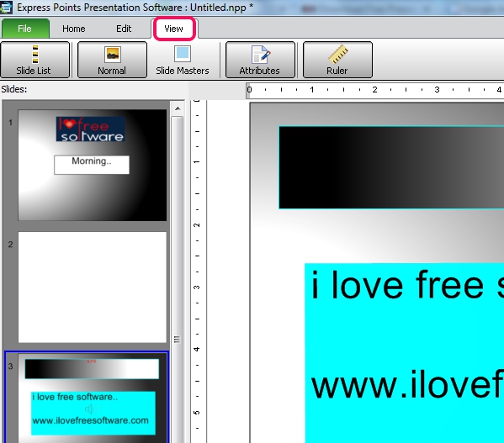Open the File tab

coord(25,29)
